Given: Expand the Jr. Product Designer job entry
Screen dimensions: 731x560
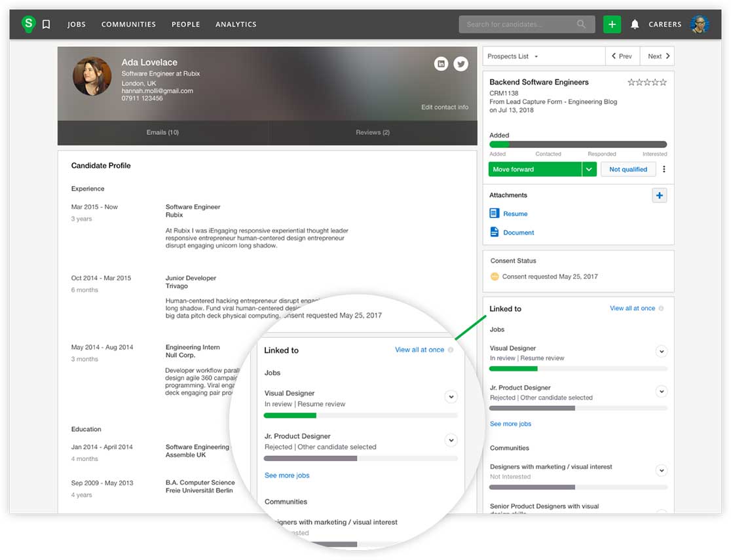Looking at the screenshot, I should (661, 392).
